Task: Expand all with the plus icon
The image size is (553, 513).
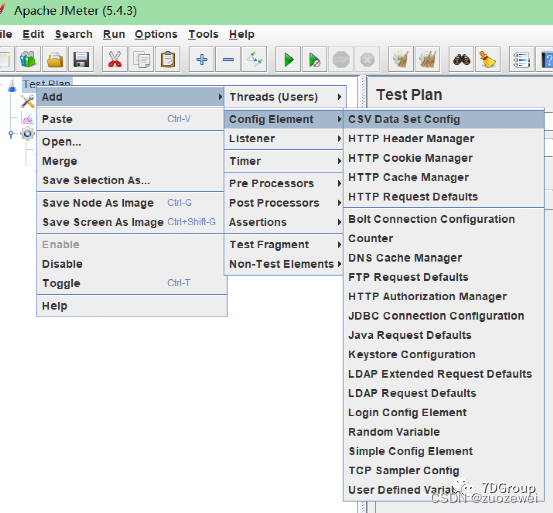Action: [202, 59]
